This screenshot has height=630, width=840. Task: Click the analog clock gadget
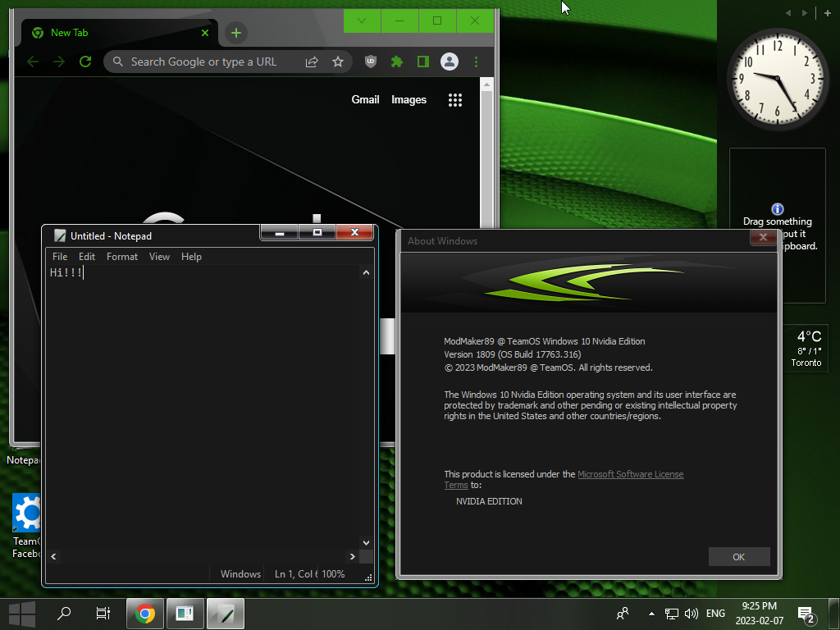(x=776, y=79)
